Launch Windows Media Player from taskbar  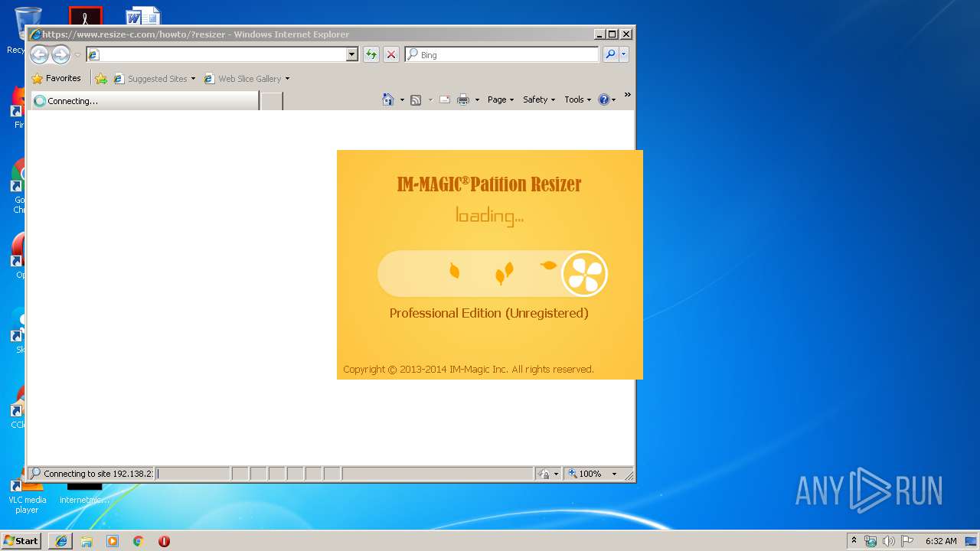coord(113,540)
